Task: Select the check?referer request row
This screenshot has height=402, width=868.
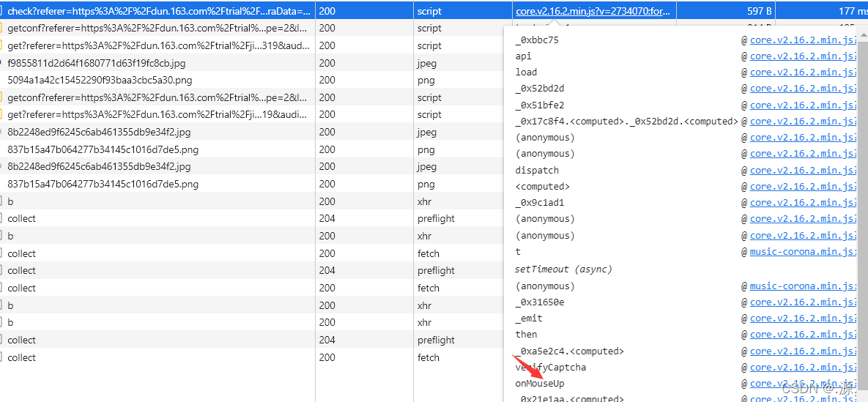Action: (158, 11)
